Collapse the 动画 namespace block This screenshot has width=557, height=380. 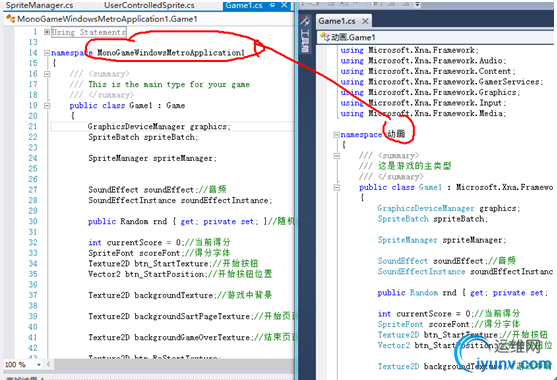point(336,135)
